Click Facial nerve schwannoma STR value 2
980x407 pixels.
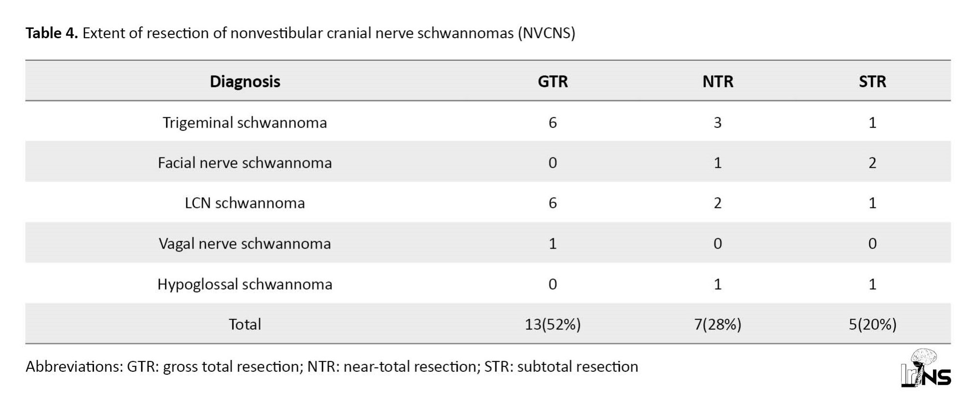[x=872, y=163]
